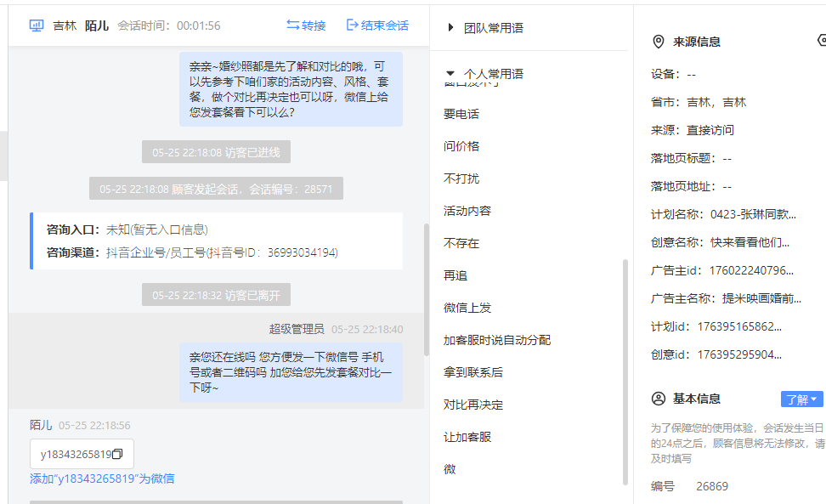This screenshot has height=504, width=826.
Task: Click 创意名称 快来看看他们 field
Action: 720,242
